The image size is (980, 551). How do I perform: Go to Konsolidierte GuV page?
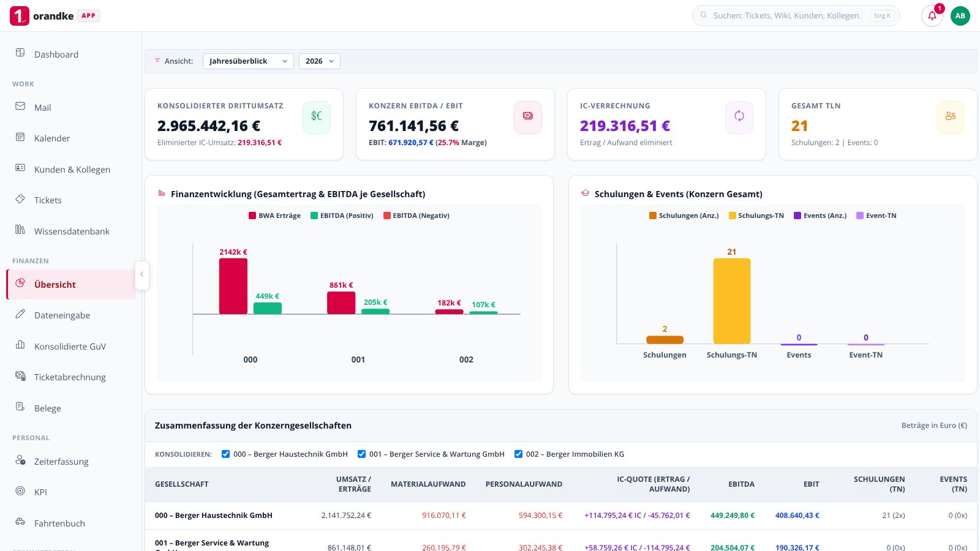pyautogui.click(x=71, y=347)
